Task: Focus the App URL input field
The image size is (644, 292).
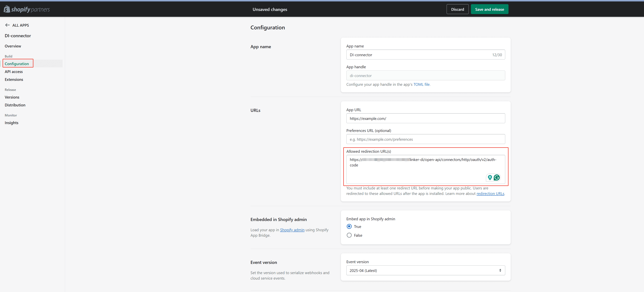Action: point(425,118)
